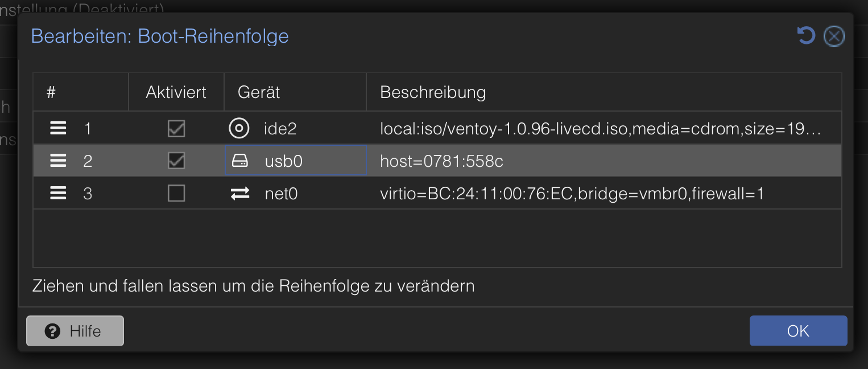Click the network icon beside net0

point(240,194)
